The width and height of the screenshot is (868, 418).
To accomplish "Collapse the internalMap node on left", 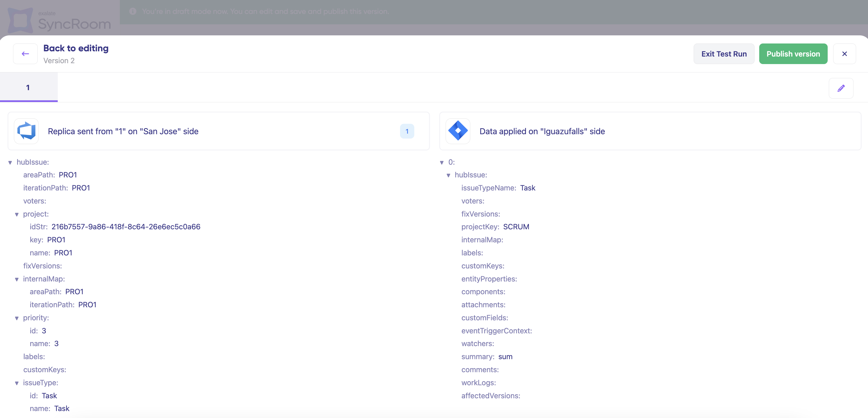I will click(x=17, y=279).
